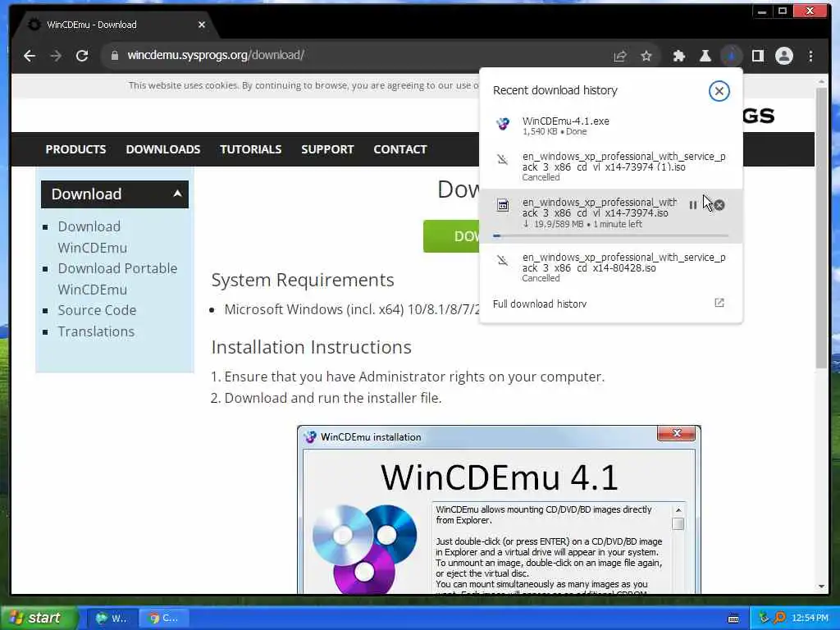840x630 pixels.
Task: Open the DOWNLOADS menu
Action: [163, 149]
